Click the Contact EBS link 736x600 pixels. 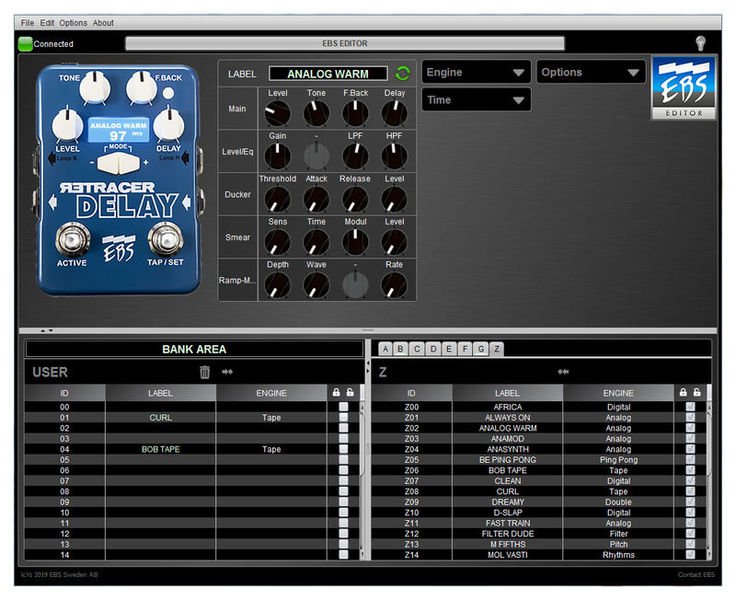pyautogui.click(x=696, y=575)
